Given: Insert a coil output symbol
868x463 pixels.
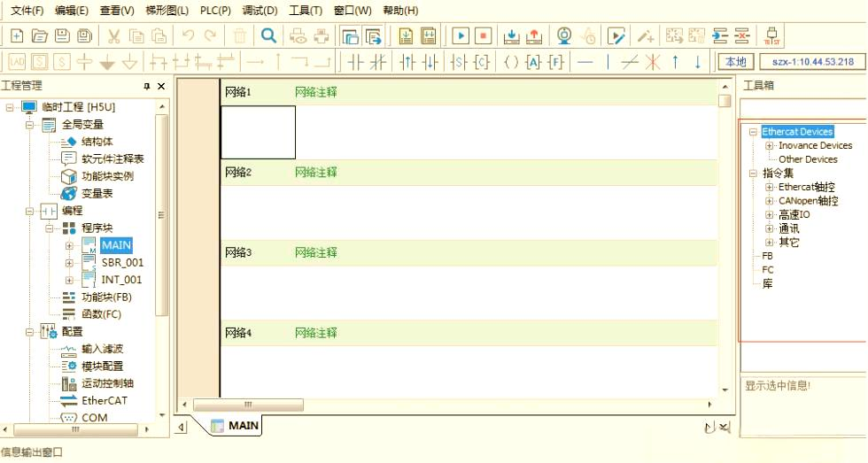Looking at the screenshot, I should (511, 62).
